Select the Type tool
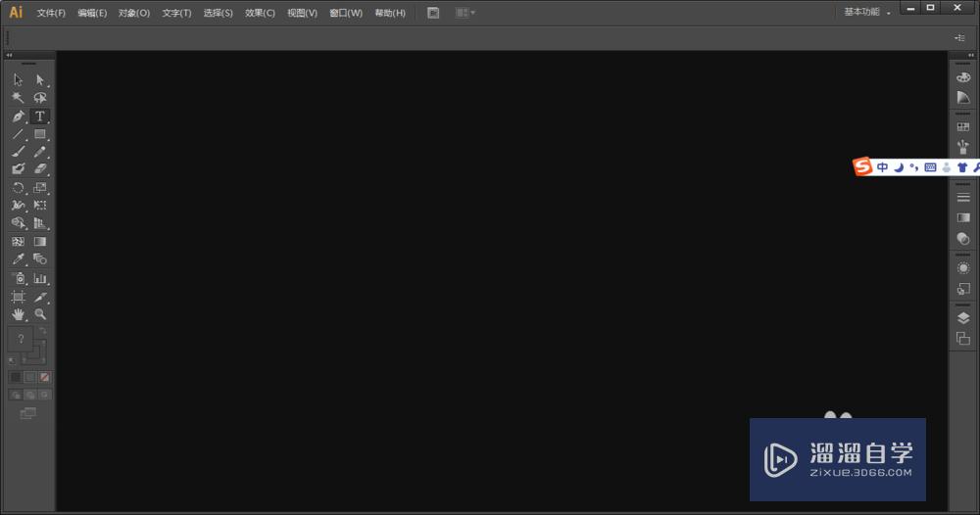 pyautogui.click(x=40, y=117)
